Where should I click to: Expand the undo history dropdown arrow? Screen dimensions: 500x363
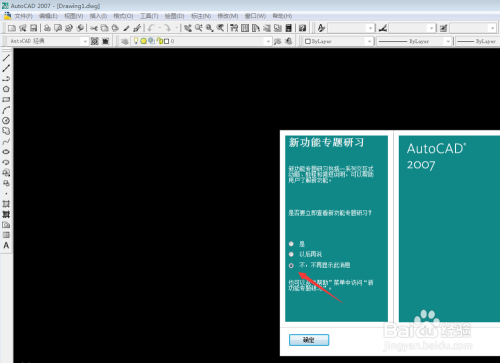coord(159,28)
